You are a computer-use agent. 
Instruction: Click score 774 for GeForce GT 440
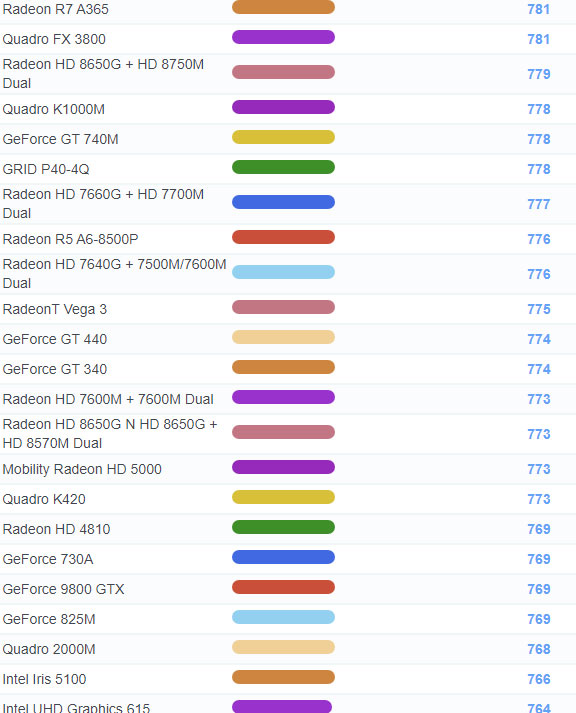click(x=539, y=339)
